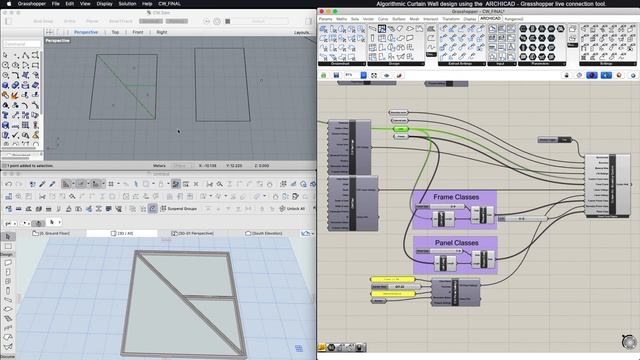Viewport: 640px width, 360px height.
Task: Click Grasshopper open file icon on canvas toolbar
Action: [323, 75]
